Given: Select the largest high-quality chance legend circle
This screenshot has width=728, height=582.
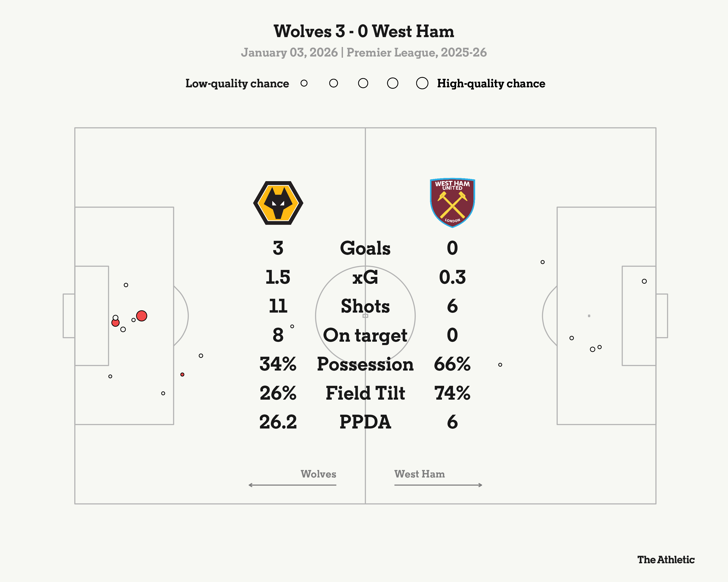Looking at the screenshot, I should (422, 83).
